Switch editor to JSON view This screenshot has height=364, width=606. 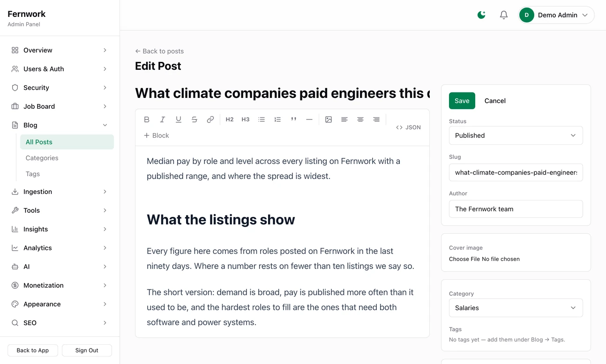point(408,127)
